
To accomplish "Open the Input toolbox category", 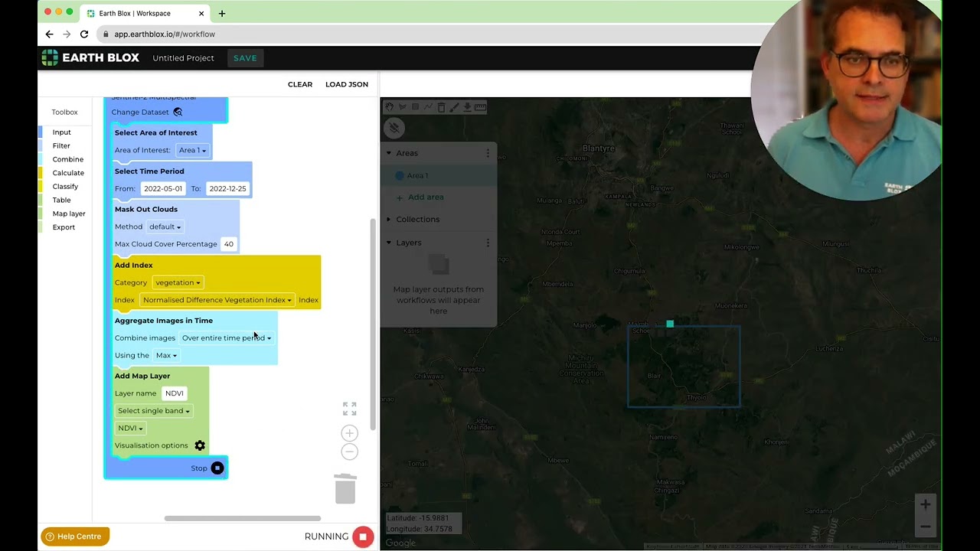I will tap(61, 132).
